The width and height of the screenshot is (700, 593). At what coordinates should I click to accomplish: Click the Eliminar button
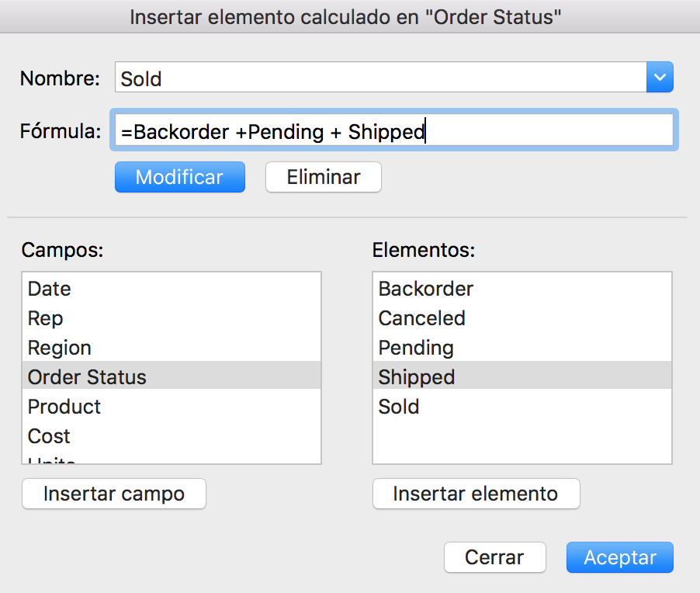coord(324,177)
